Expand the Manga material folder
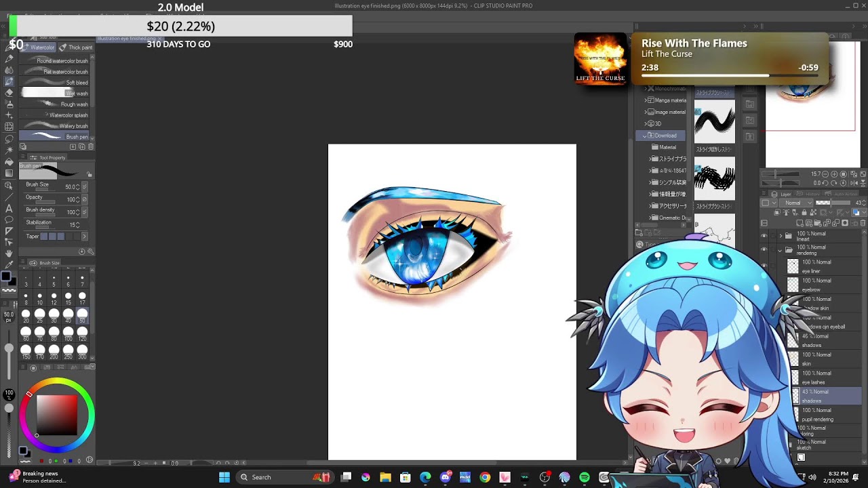The height and width of the screenshot is (488, 868). (645, 100)
